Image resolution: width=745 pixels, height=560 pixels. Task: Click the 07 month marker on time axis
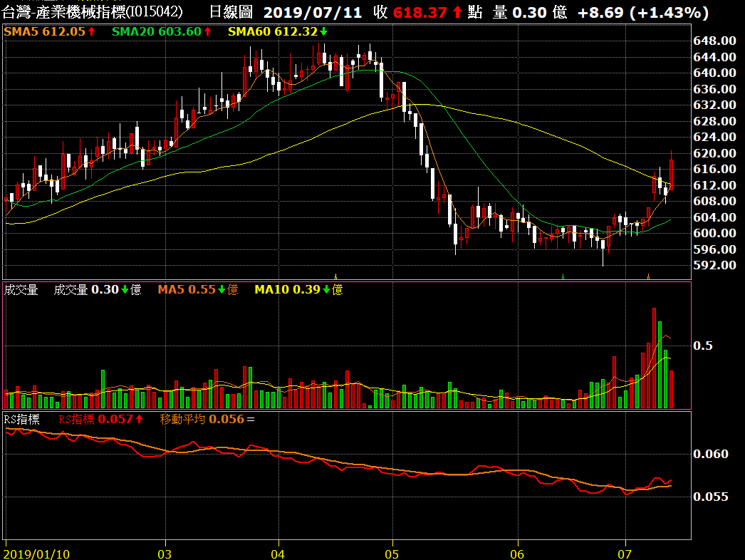point(625,554)
